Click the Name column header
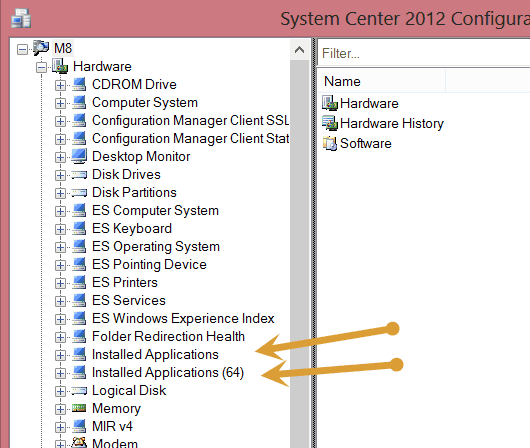The height and width of the screenshot is (448, 530). (x=382, y=81)
